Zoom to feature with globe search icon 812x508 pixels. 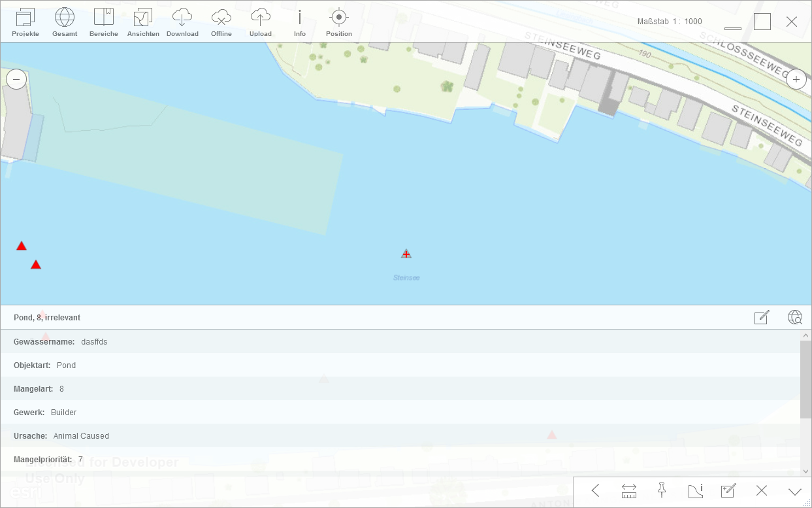(x=795, y=317)
